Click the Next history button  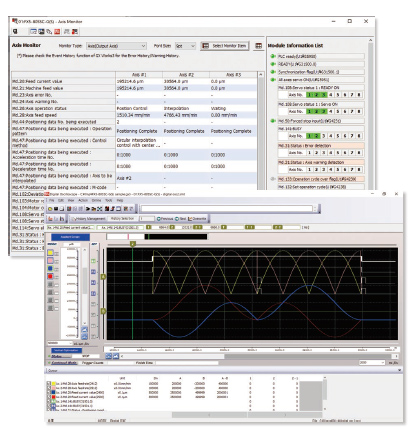[181, 219]
